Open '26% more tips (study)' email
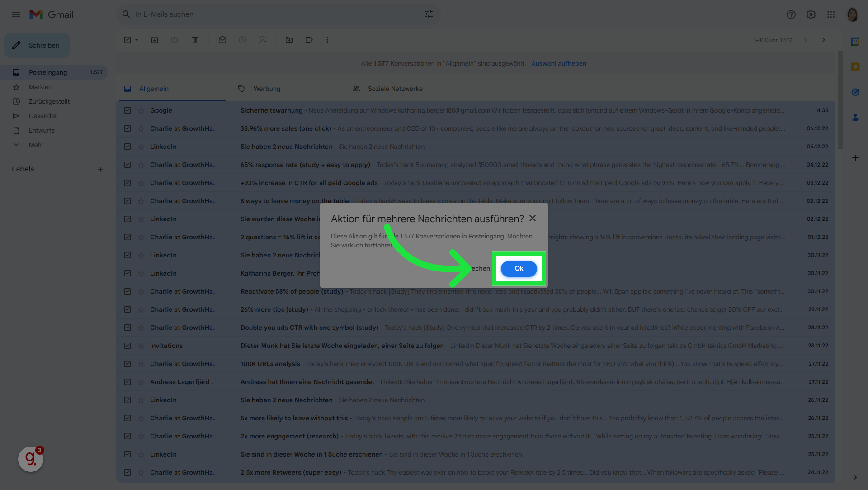 (476, 309)
